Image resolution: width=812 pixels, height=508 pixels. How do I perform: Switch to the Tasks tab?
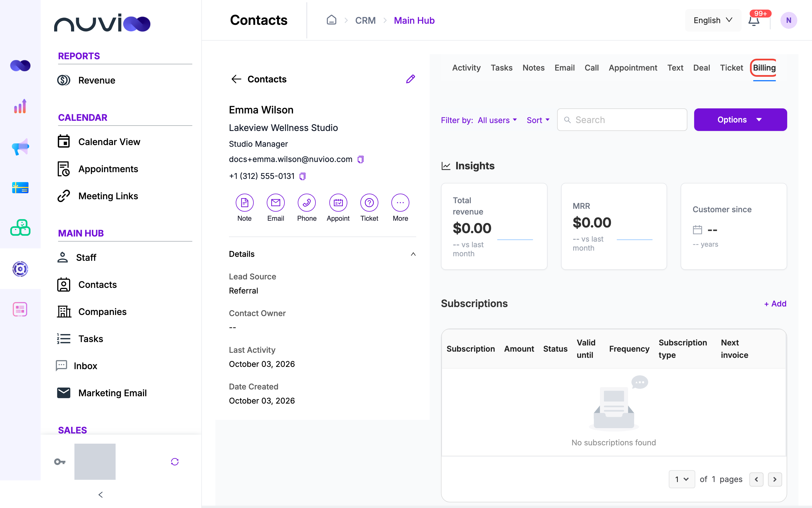click(501, 68)
